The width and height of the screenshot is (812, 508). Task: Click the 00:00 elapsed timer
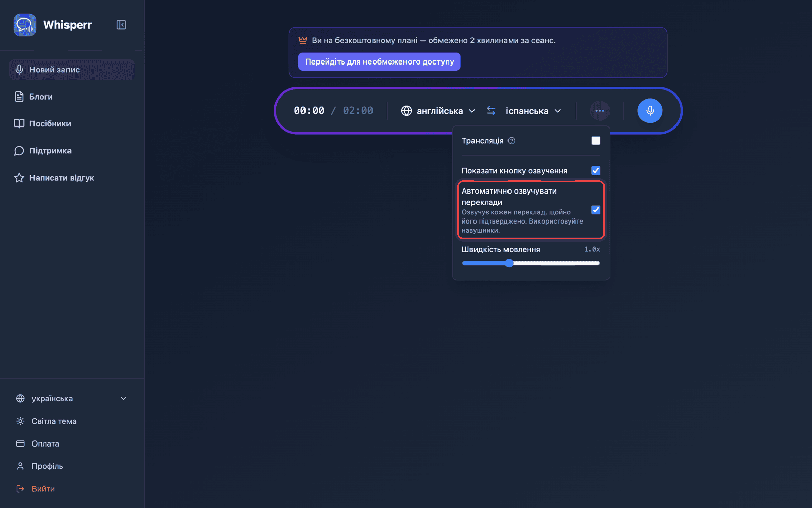[x=309, y=111]
